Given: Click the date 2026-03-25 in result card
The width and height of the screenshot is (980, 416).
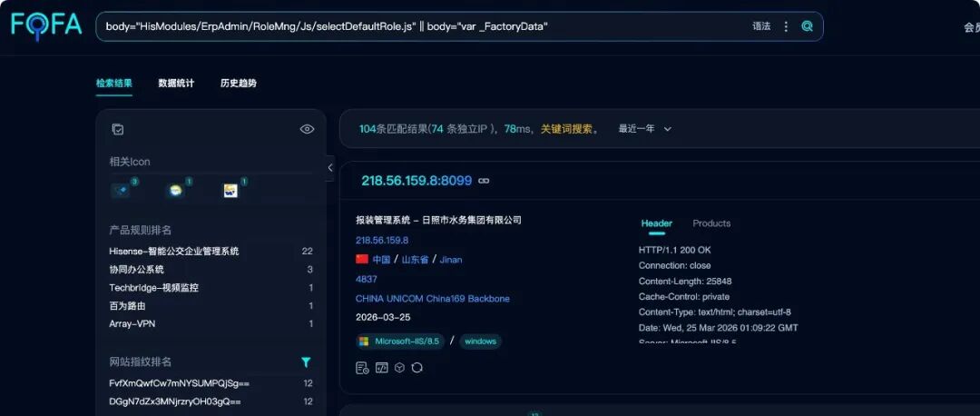Looking at the screenshot, I should coord(383,317).
